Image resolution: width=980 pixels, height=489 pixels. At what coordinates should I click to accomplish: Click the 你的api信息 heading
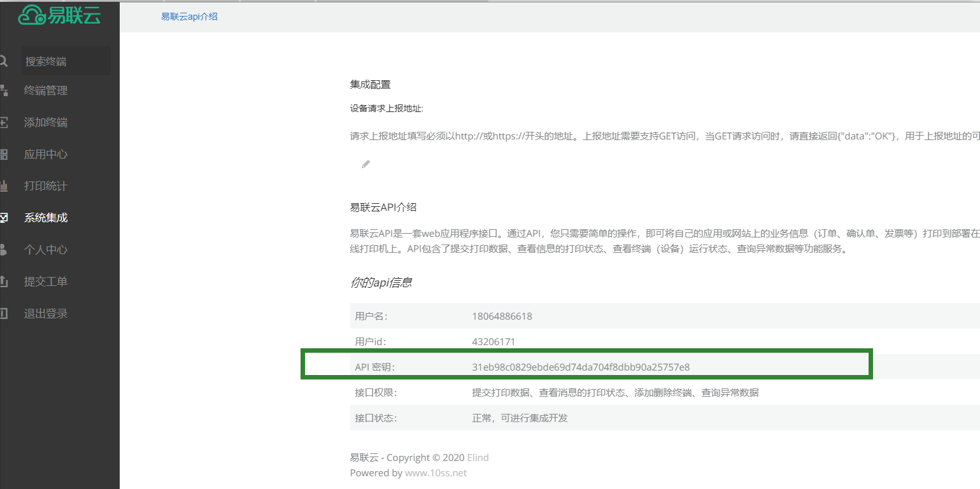pos(381,282)
